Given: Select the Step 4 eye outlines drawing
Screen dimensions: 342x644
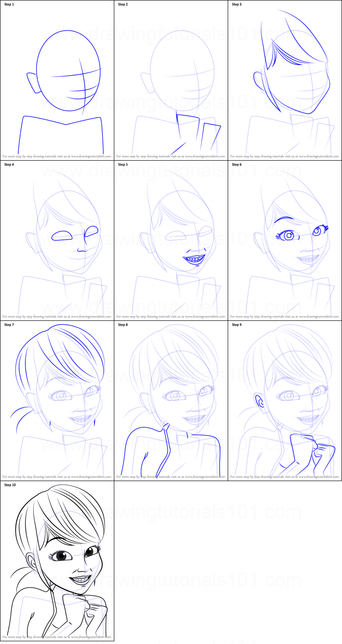Looking at the screenshot, I should 75,234.
